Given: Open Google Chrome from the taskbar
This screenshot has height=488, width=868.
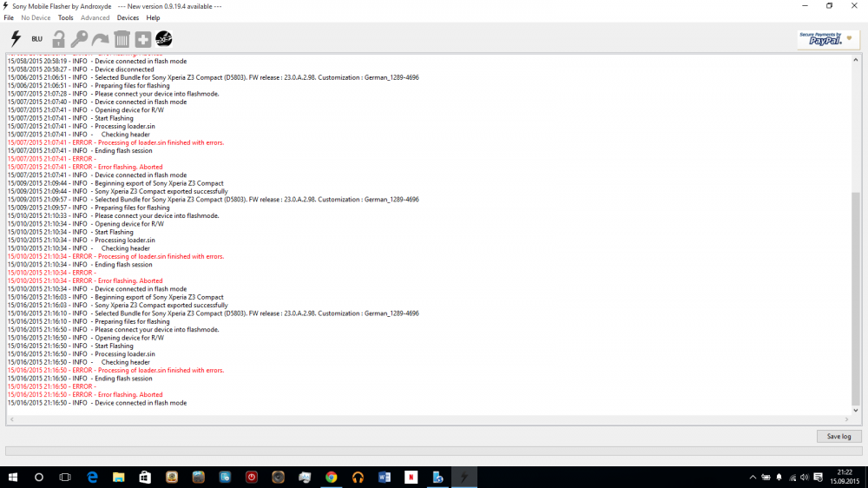Looking at the screenshot, I should [331, 477].
